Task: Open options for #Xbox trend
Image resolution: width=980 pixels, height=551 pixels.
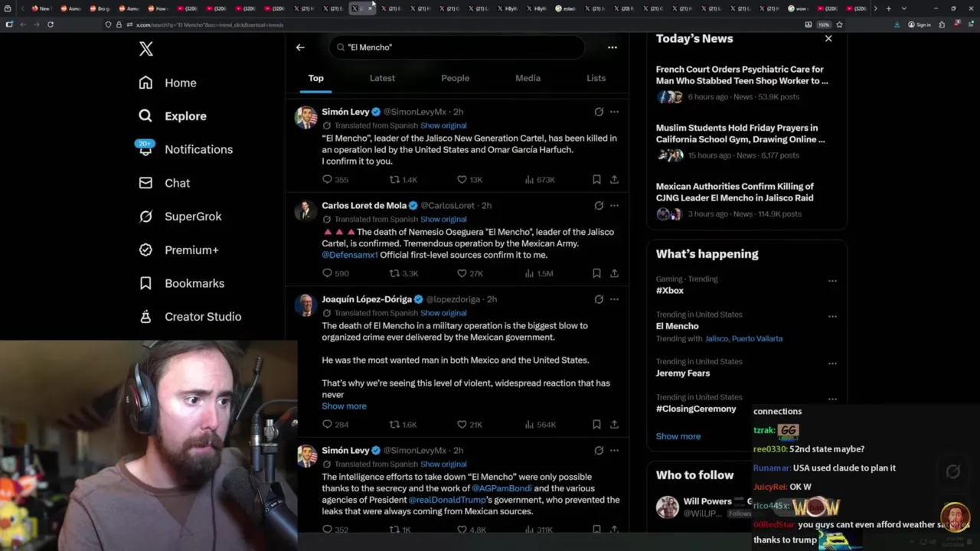Action: pos(832,281)
